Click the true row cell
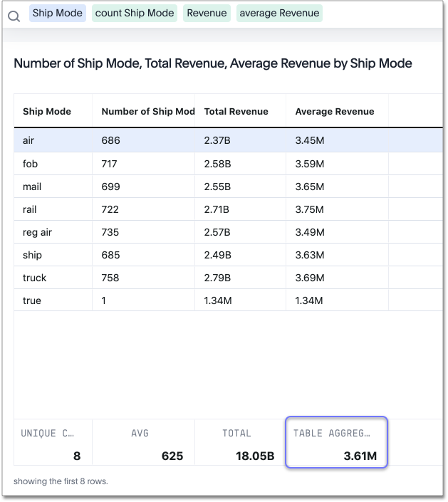The width and height of the screenshot is (448, 502). click(32, 300)
